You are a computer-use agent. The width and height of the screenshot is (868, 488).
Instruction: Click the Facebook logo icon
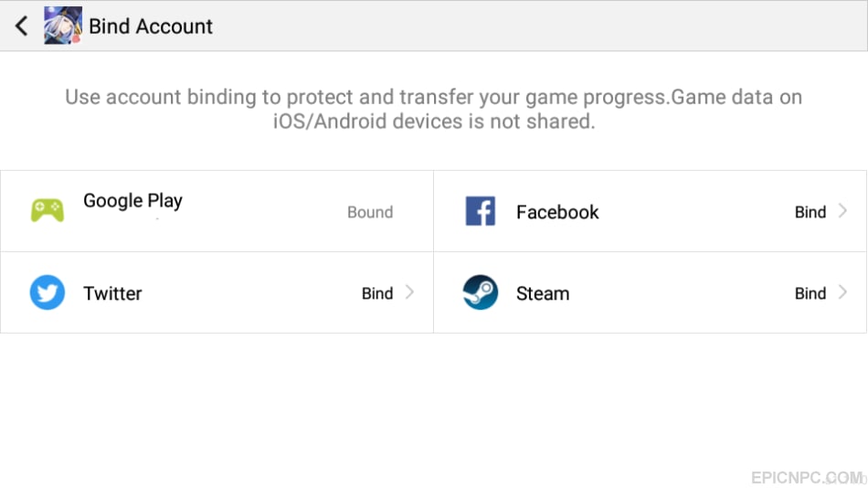tap(481, 211)
